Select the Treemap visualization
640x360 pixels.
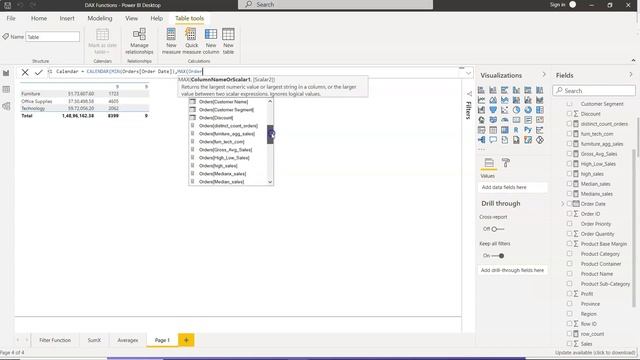(x=540, y=110)
